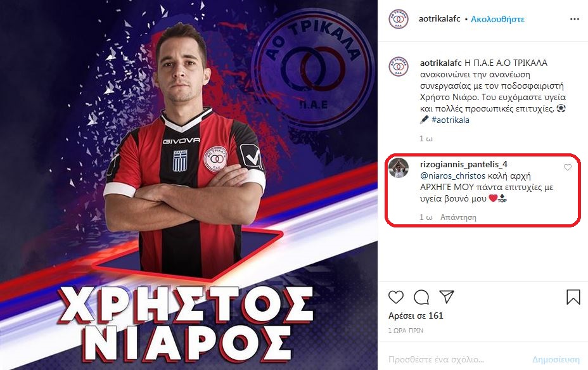
Task: Open the 1 ΩΡΑ ΠΡΙΝ post timestamp
Action: pos(406,330)
